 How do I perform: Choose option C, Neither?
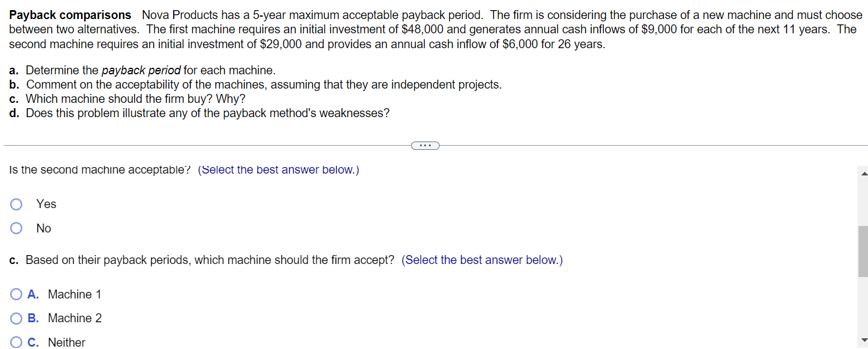pyautogui.click(x=16, y=342)
